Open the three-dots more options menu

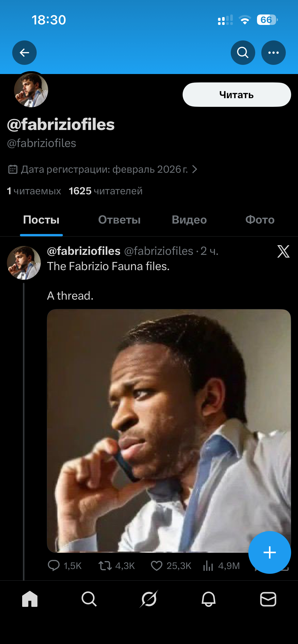[274, 53]
